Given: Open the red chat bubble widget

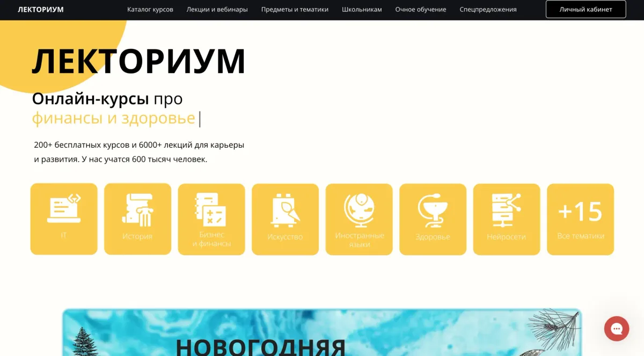Looking at the screenshot, I should [616, 329].
